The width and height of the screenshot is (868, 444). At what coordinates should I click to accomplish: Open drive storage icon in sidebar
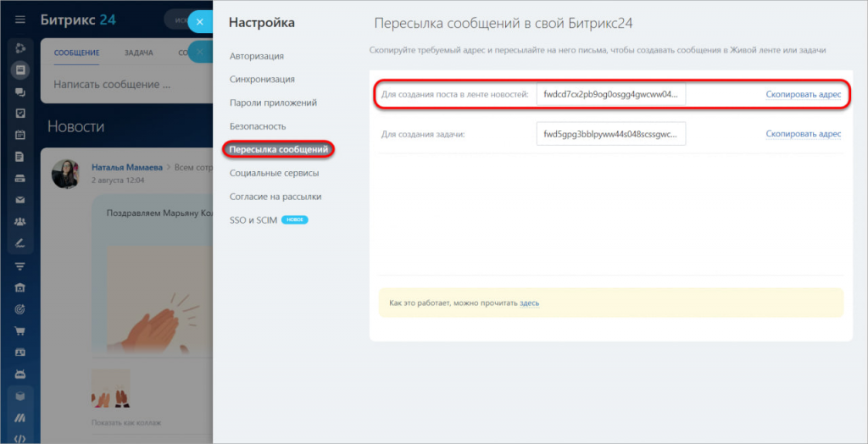click(x=20, y=178)
